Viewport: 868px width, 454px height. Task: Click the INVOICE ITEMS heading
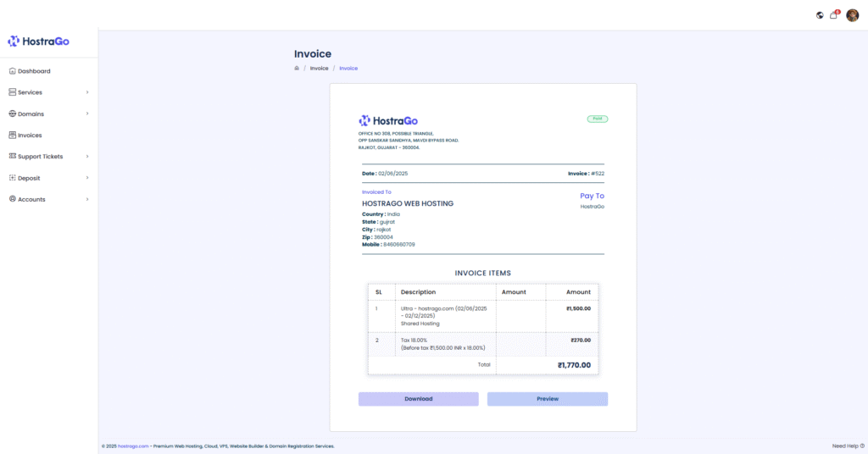click(x=482, y=274)
